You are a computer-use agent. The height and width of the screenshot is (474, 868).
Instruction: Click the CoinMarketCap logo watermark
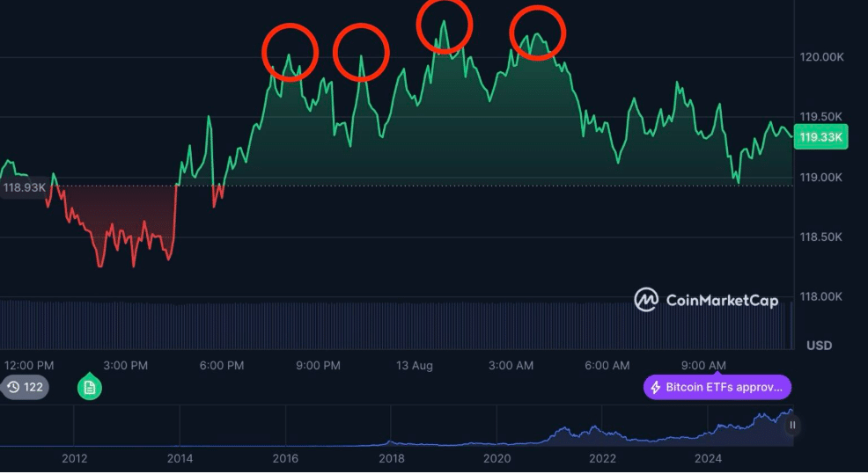(x=706, y=300)
